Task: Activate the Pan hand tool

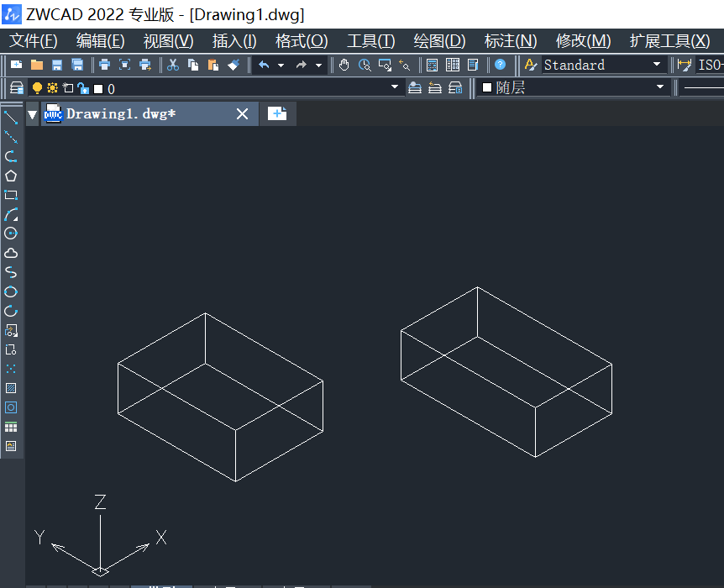Action: pos(344,65)
